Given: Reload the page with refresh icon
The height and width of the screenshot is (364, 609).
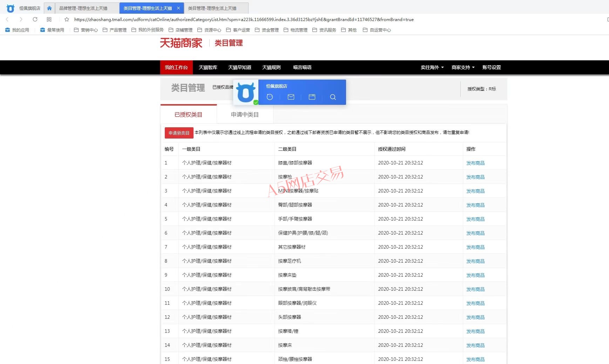Looking at the screenshot, I should pos(35,19).
